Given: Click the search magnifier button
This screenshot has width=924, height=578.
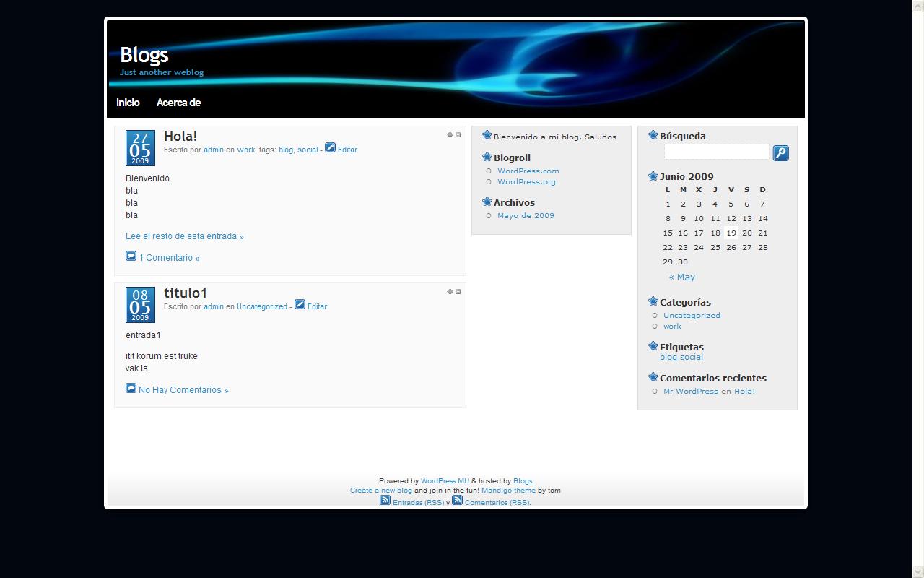Looking at the screenshot, I should pos(780,153).
